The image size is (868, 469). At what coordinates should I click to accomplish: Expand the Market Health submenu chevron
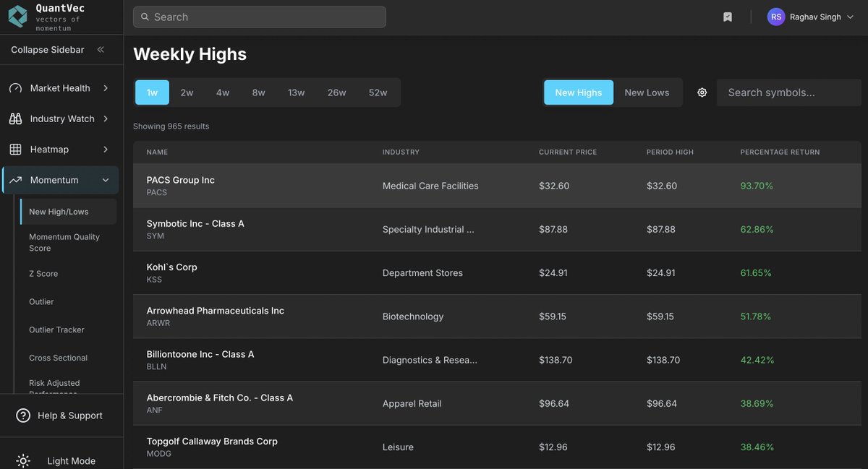pyautogui.click(x=106, y=88)
